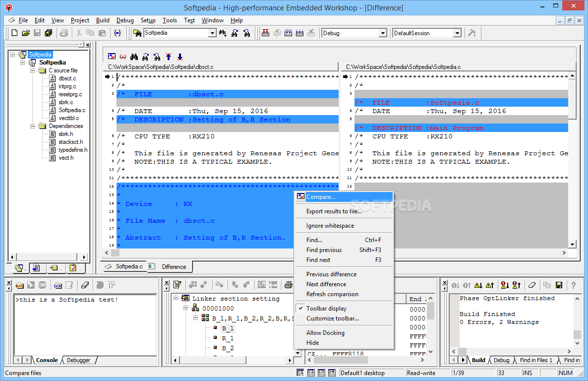588x381 pixels.
Task: Collapse the Dependencies folder
Action: (33, 126)
